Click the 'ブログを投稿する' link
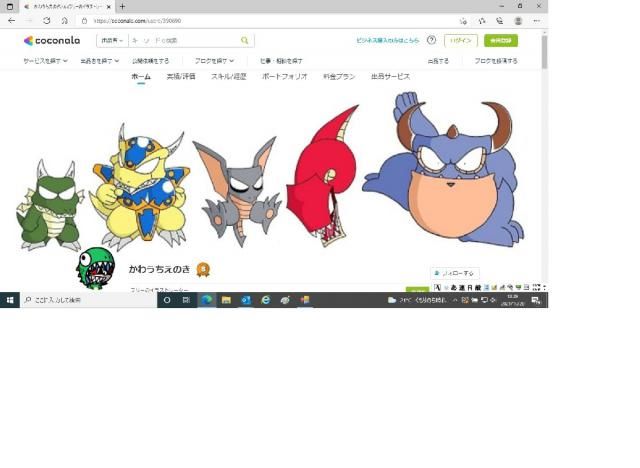Viewport: 640px width, 468px height. tap(496, 61)
